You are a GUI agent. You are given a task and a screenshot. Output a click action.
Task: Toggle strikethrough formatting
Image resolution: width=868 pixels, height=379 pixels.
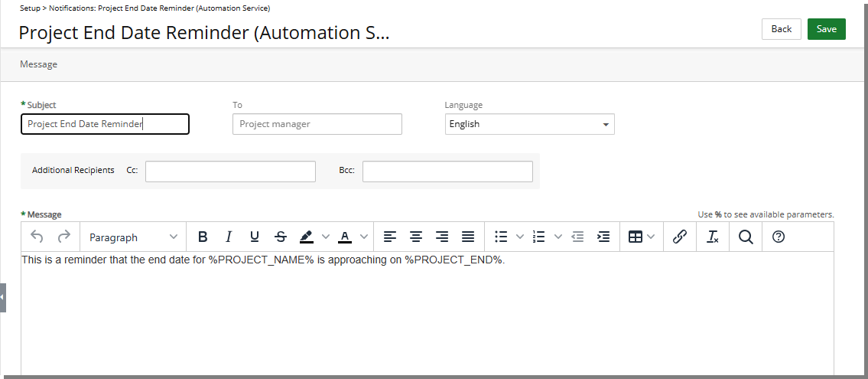coord(281,237)
